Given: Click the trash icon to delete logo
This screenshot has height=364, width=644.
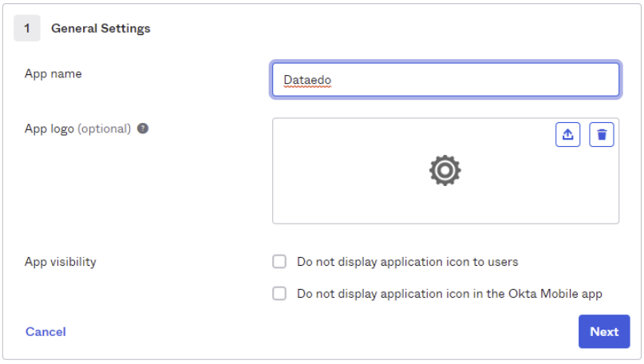Looking at the screenshot, I should [602, 135].
